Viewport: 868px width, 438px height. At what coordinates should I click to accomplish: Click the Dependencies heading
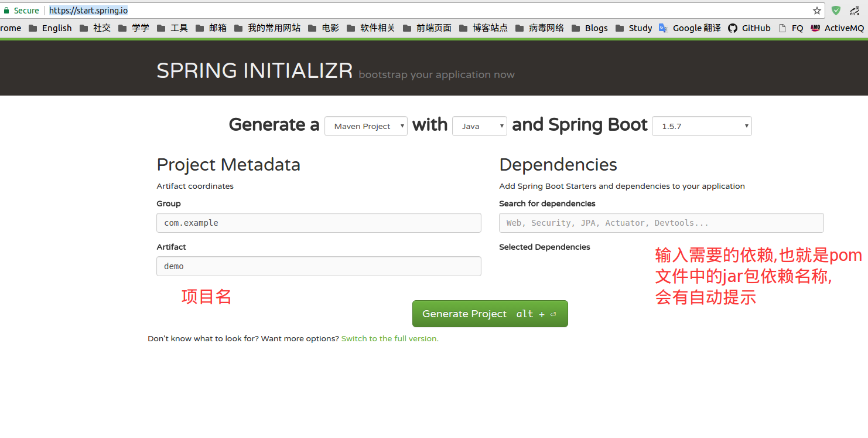click(558, 165)
